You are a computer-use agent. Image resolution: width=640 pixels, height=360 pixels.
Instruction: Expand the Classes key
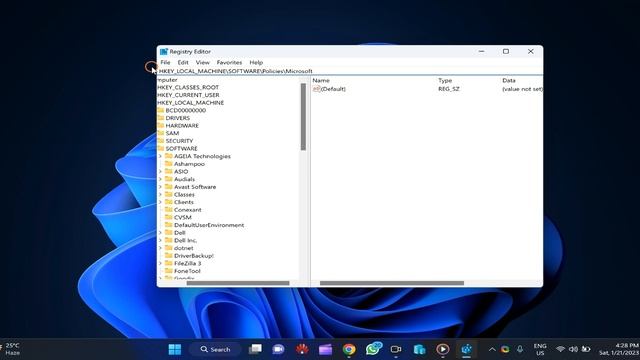(x=160, y=195)
